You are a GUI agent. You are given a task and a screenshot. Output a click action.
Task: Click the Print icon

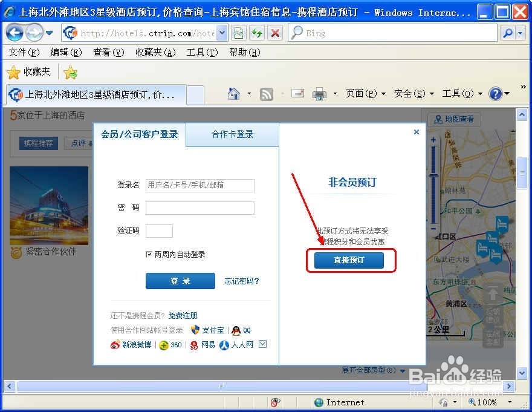[319, 94]
